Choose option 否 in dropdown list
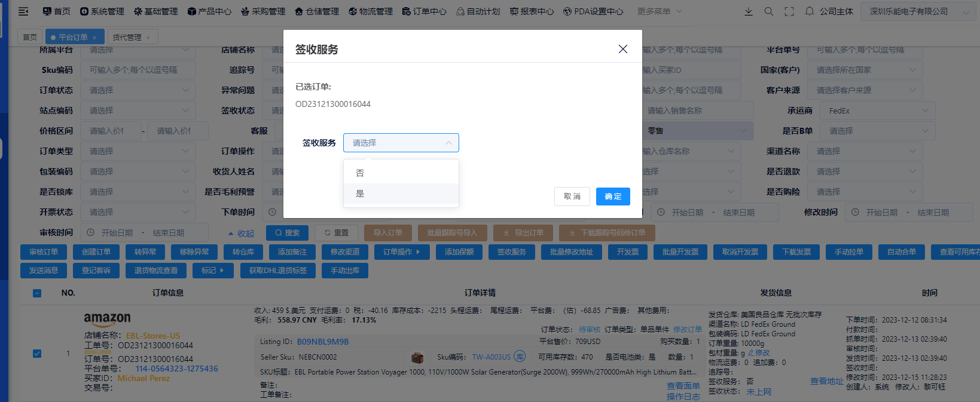The image size is (980, 402). point(401,173)
